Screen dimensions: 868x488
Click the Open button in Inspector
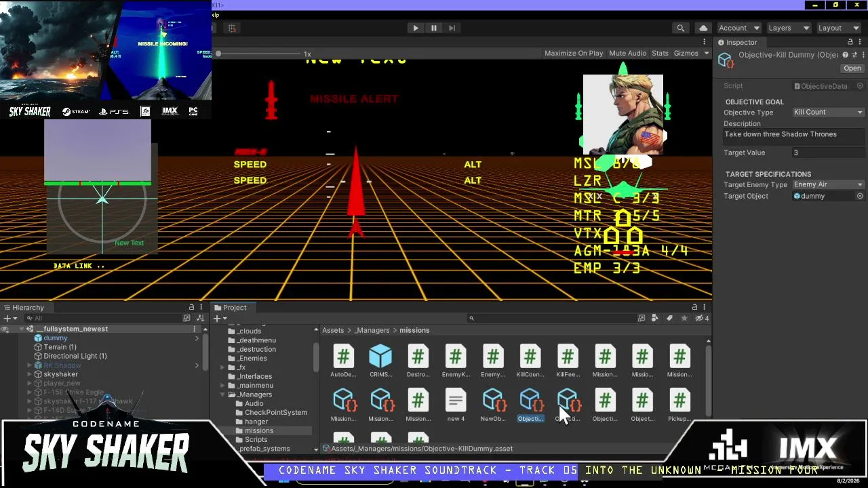852,68
